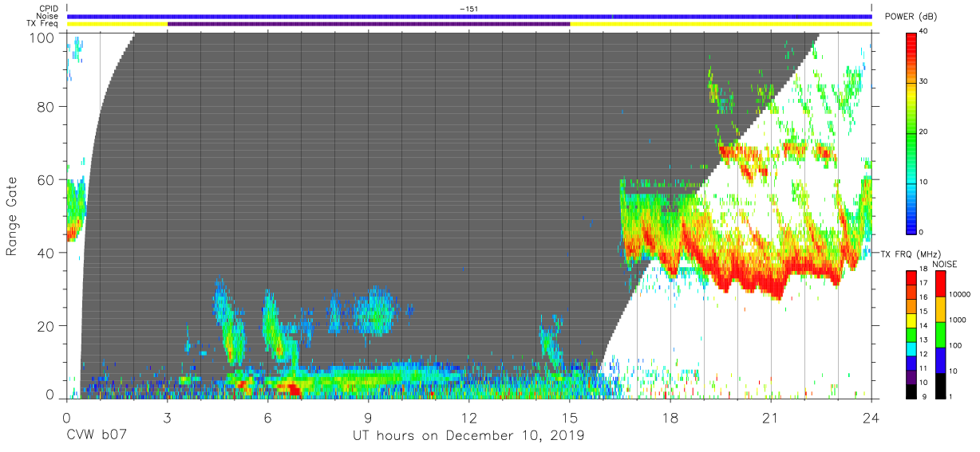The height and width of the screenshot is (452, 980).
Task: Click the Range Gate tick 20
Action: [47, 326]
